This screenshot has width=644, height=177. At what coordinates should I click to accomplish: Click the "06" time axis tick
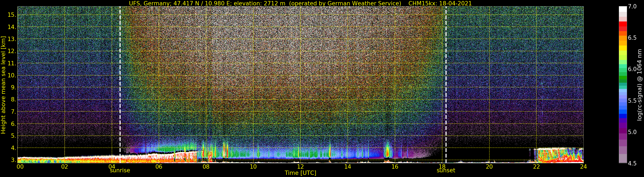159,166
